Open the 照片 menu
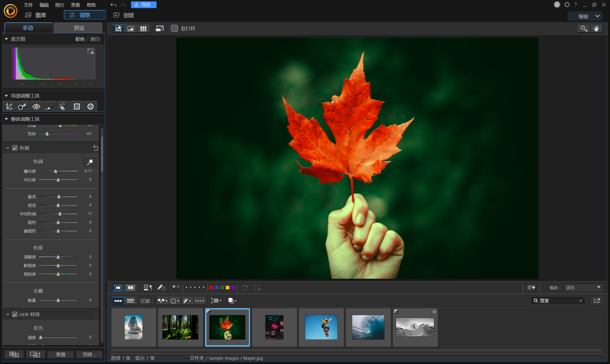 click(59, 5)
